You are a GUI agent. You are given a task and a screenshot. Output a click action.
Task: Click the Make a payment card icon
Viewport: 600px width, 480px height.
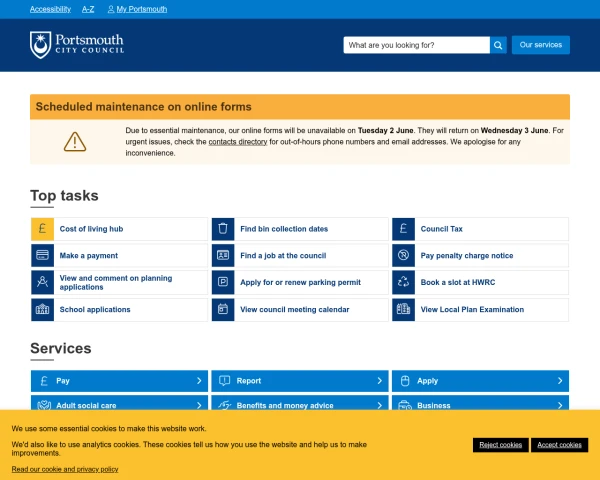click(x=42, y=255)
